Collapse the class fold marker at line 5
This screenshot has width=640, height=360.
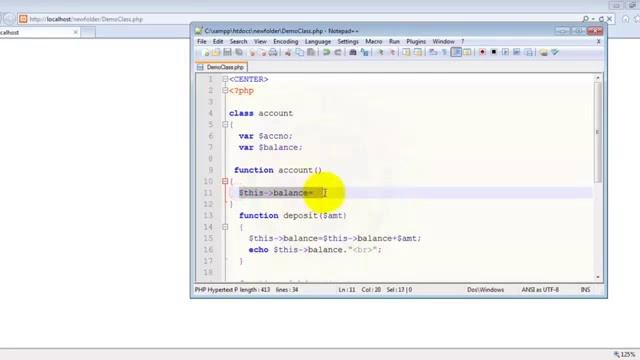[x=225, y=124]
